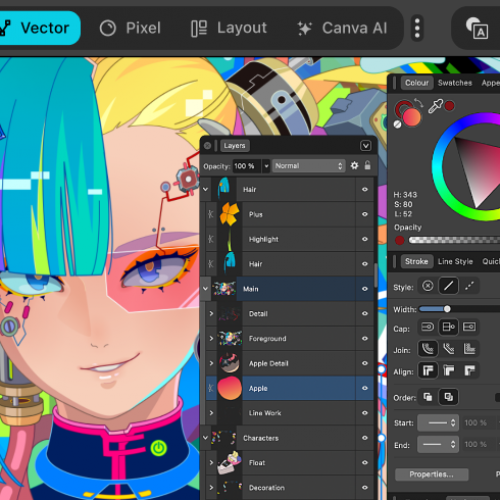Apply the picked red colour swatch

tap(450, 106)
